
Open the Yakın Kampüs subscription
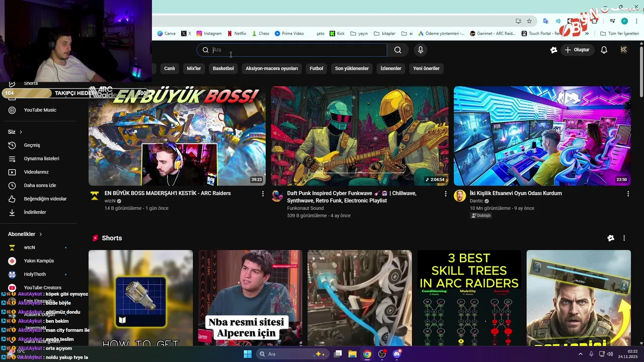[x=39, y=261]
